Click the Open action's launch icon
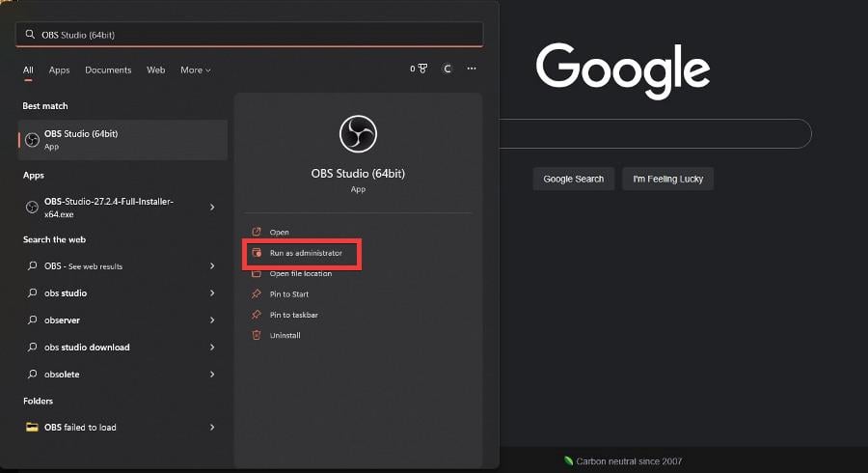Screen dimensions: 868x473 (x=257, y=232)
